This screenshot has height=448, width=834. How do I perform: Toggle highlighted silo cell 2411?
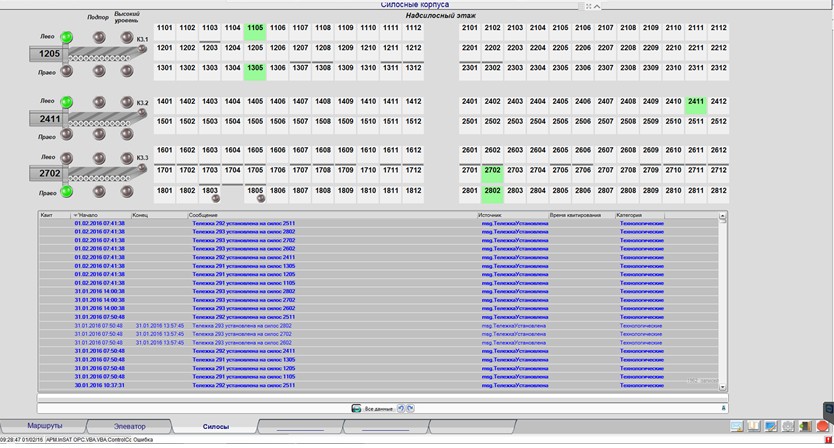click(x=695, y=102)
